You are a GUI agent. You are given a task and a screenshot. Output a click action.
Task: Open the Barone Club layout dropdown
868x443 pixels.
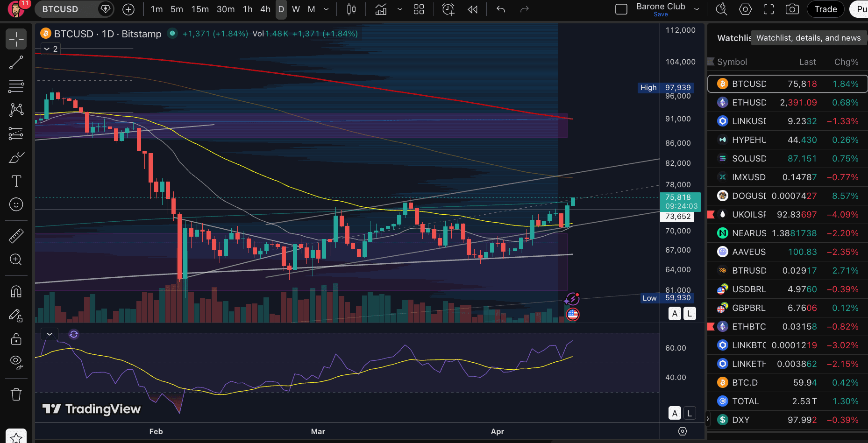697,9
